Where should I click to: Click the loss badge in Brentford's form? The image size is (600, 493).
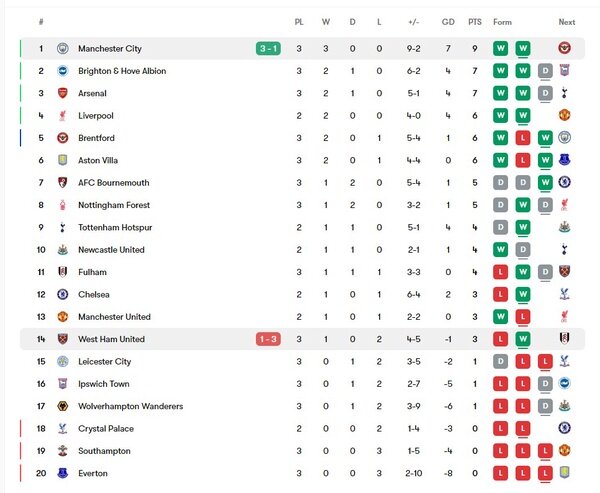click(523, 138)
